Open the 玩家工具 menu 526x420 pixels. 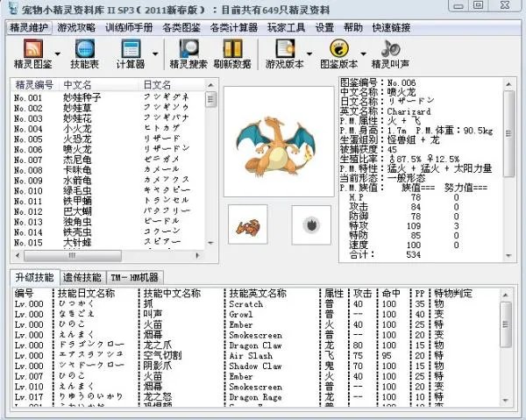(286, 27)
